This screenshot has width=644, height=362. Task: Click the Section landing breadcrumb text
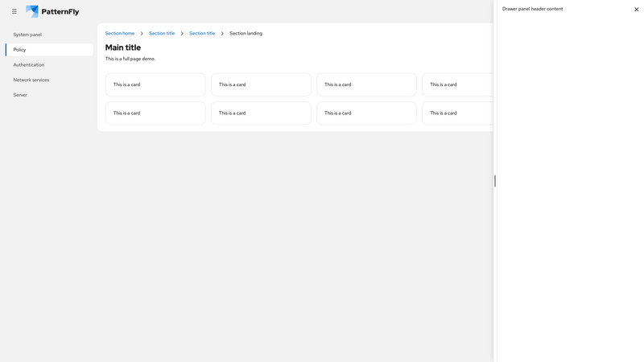pyautogui.click(x=246, y=33)
